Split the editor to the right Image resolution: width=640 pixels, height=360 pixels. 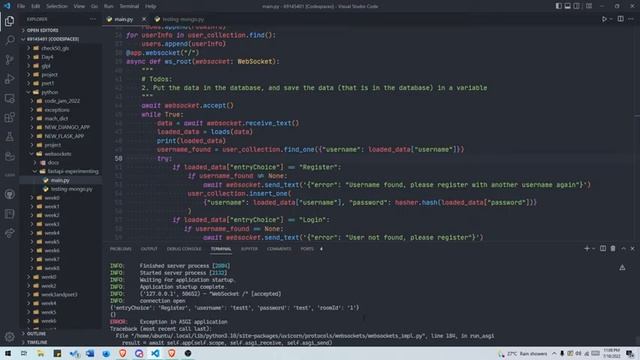click(x=620, y=19)
